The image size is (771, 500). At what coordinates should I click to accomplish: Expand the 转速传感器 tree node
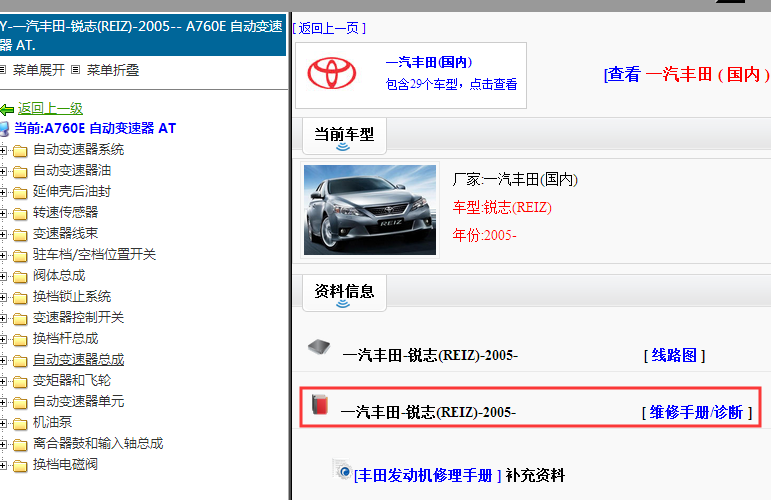(3, 213)
